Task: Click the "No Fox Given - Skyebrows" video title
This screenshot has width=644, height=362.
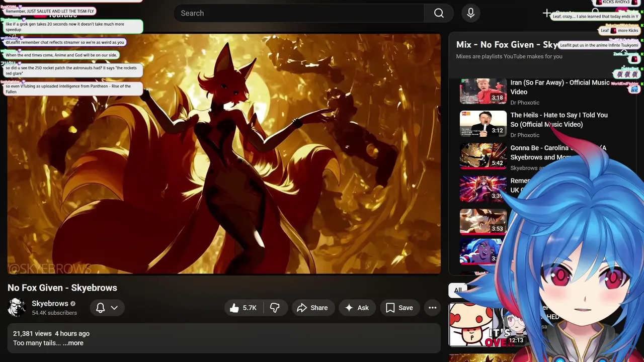Action: point(62,288)
